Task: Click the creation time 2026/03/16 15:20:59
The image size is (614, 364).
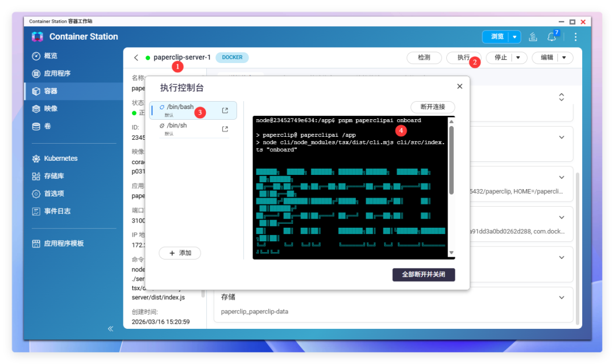Action: pos(160,322)
